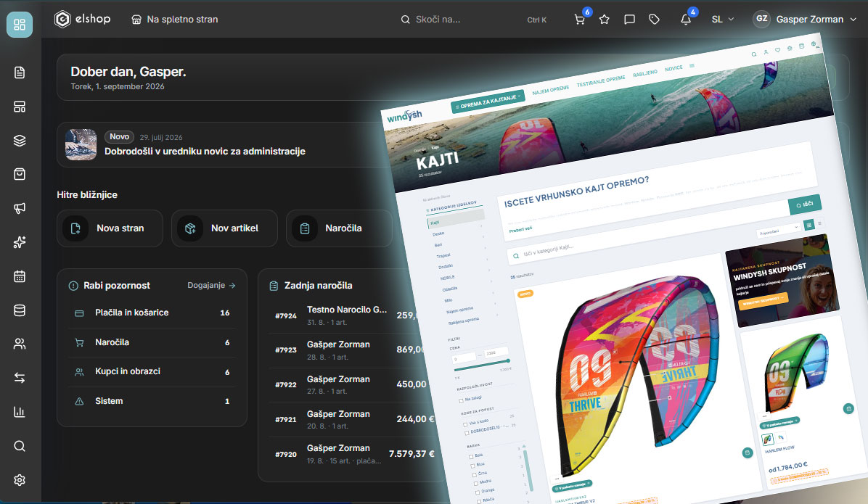This screenshot has height=504, width=868.
Task: Select the Deske category item
Action: pyautogui.click(x=438, y=234)
